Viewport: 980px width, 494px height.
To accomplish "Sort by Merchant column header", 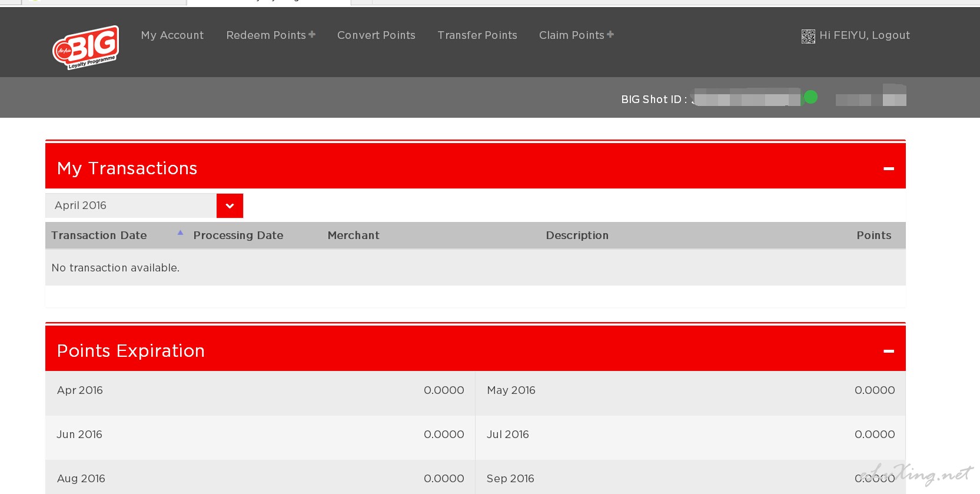I will (353, 236).
